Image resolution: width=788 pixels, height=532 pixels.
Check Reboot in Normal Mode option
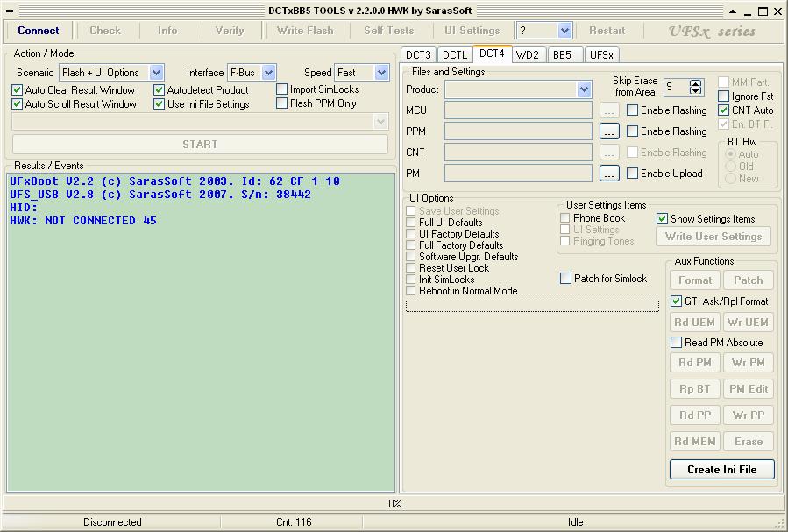coord(411,291)
